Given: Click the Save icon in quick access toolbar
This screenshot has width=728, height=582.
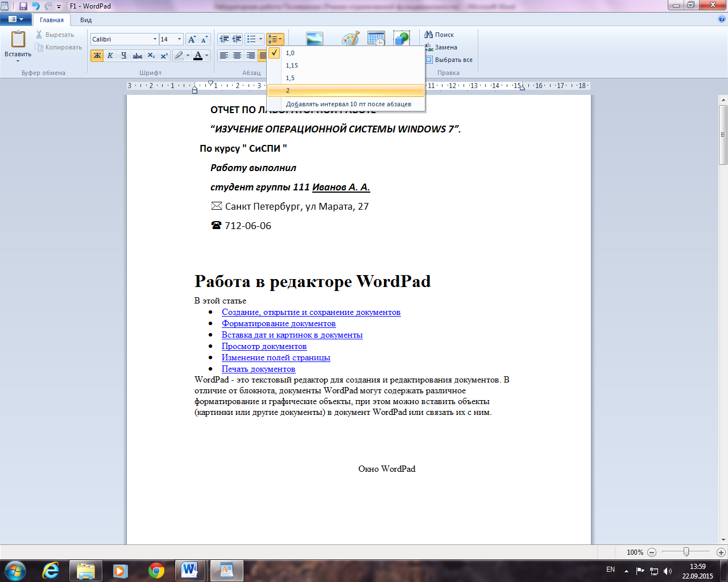Looking at the screenshot, I should coord(23,6).
